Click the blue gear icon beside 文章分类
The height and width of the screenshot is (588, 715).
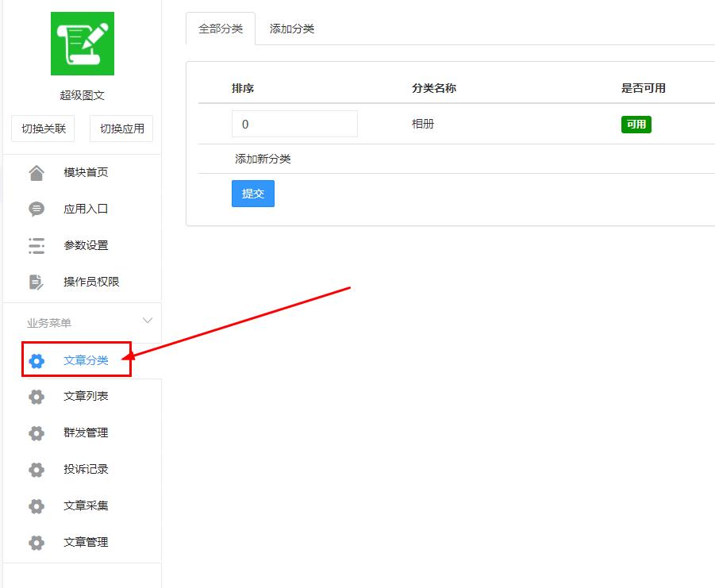(37, 361)
